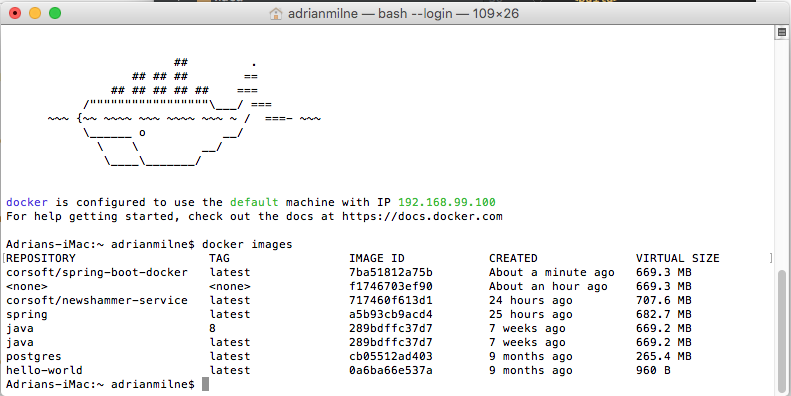The width and height of the screenshot is (791, 396).
Task: Click the IMAGE ID column header
Action: (377, 258)
